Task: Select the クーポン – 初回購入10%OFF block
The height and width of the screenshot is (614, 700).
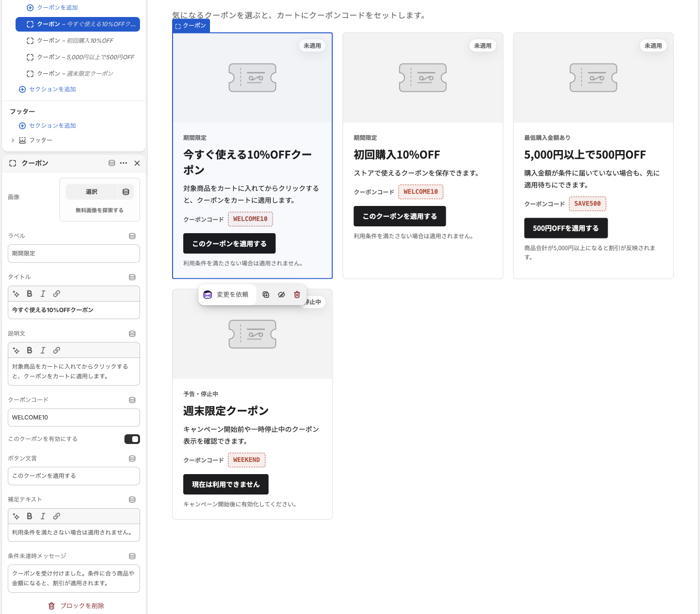Action: (x=78, y=41)
